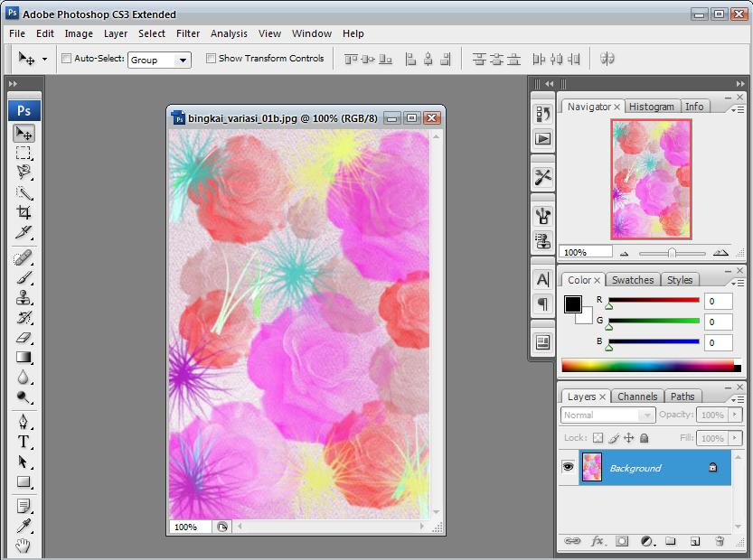Switch to the Channels tab

(637, 397)
